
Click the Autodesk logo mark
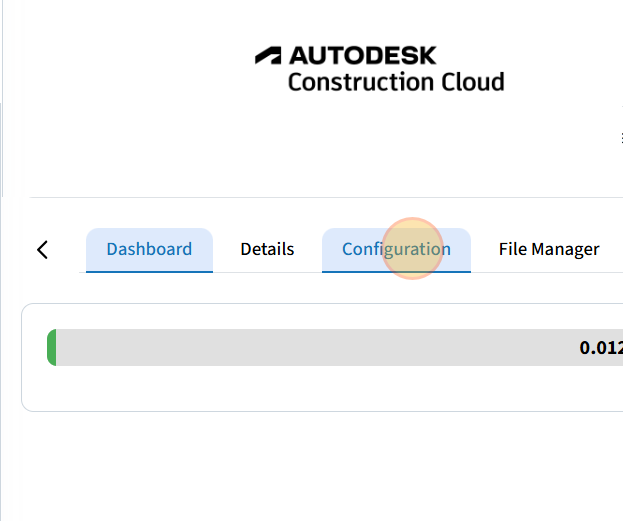tap(269, 55)
